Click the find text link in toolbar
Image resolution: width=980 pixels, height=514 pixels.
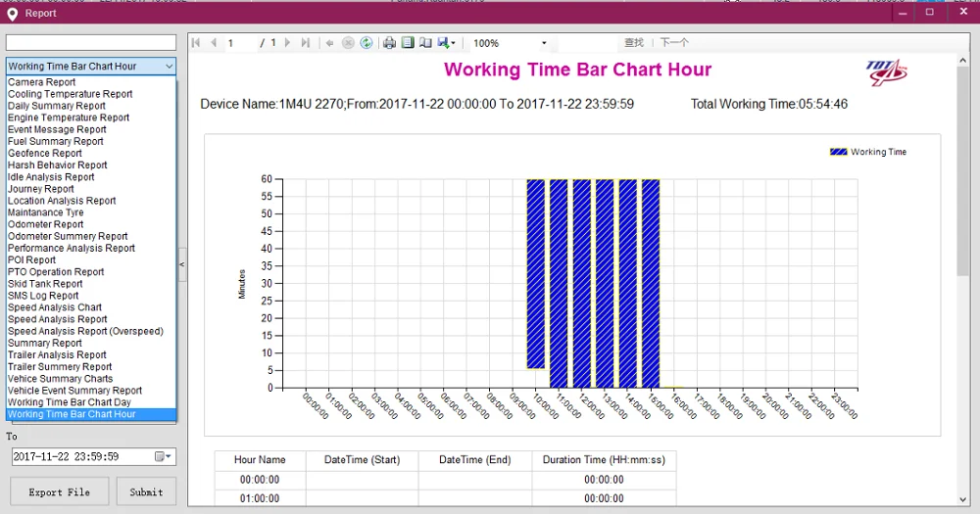pos(634,43)
